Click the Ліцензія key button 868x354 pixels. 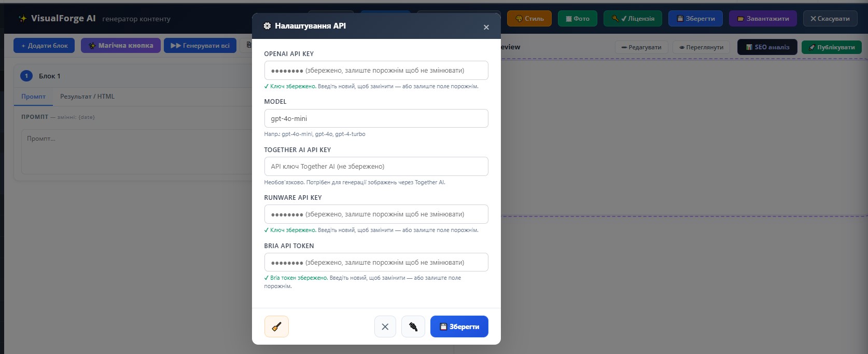pos(633,19)
